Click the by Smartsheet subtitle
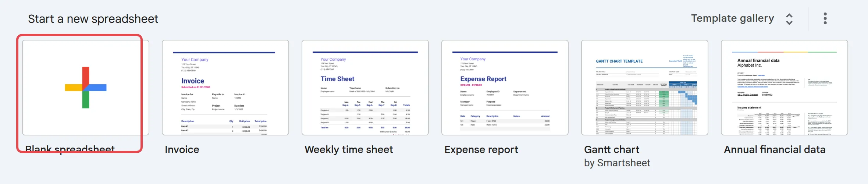 point(617,163)
